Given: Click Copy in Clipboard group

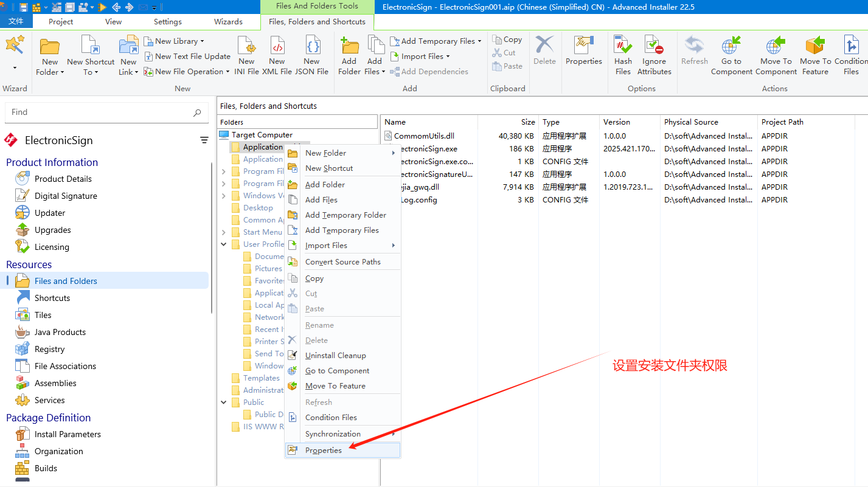Looking at the screenshot, I should (x=507, y=40).
